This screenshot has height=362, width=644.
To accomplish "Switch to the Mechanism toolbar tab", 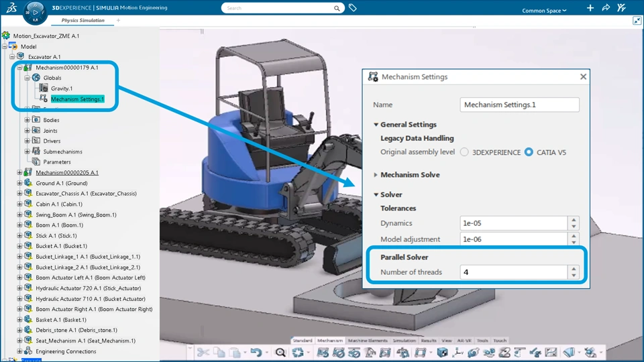I will pos(330,341).
